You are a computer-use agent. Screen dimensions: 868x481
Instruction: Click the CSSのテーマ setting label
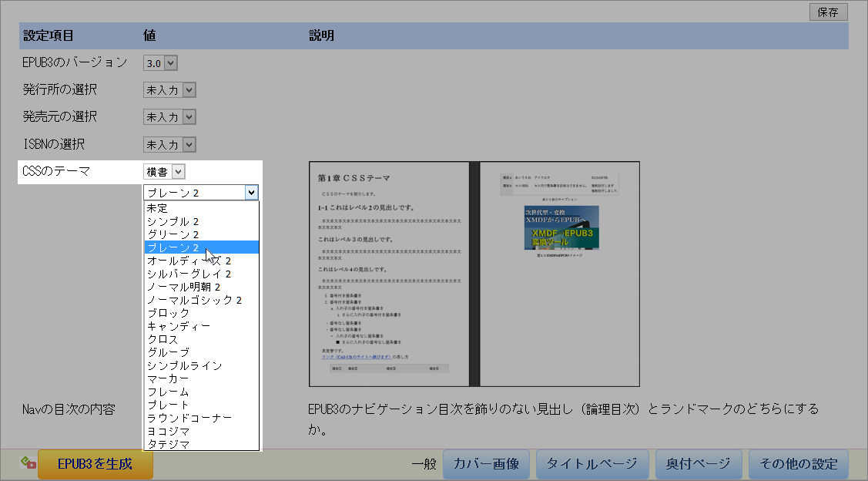pyautogui.click(x=56, y=171)
